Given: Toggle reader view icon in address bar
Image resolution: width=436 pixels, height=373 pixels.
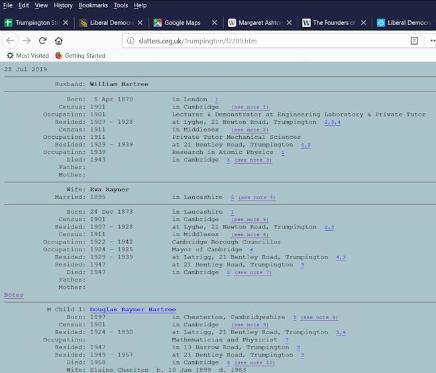Looking at the screenshot, I should (x=414, y=41).
